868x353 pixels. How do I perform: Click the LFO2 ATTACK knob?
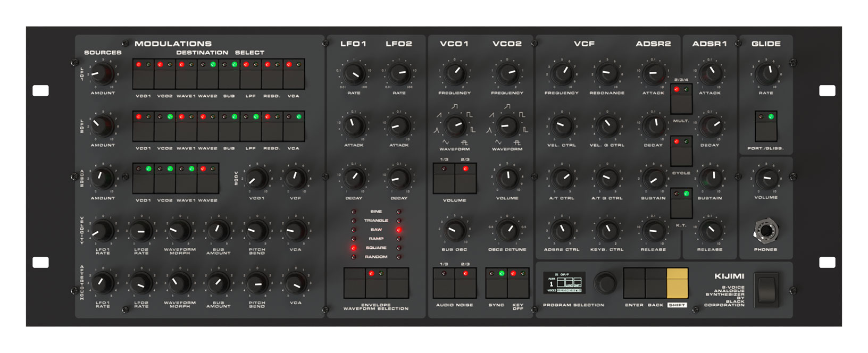[399, 126]
